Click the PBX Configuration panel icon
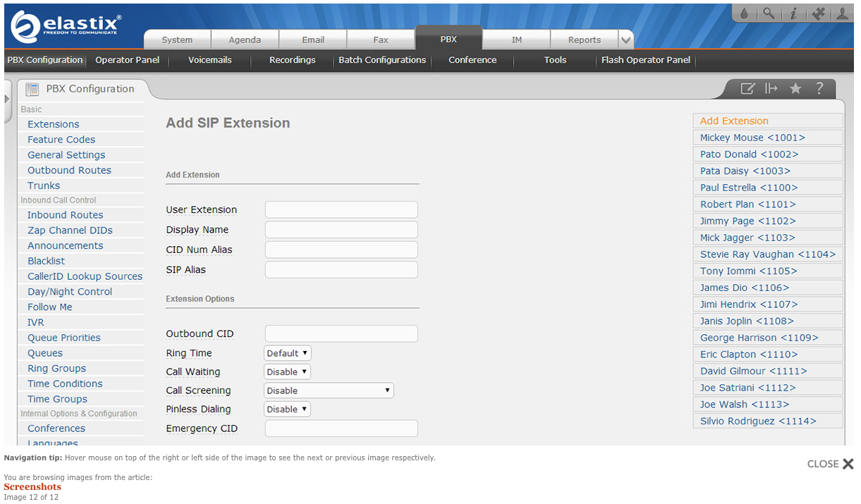This screenshot has width=861, height=504. (x=32, y=89)
